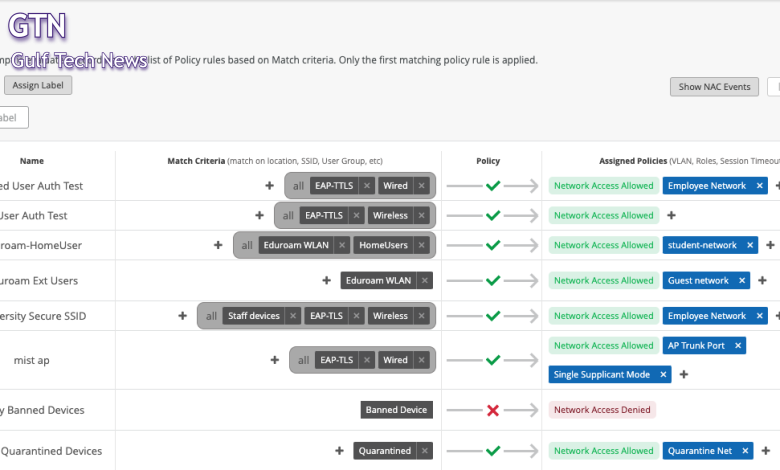Toggle allow checkmark for mist ap rule

[x=492, y=360]
